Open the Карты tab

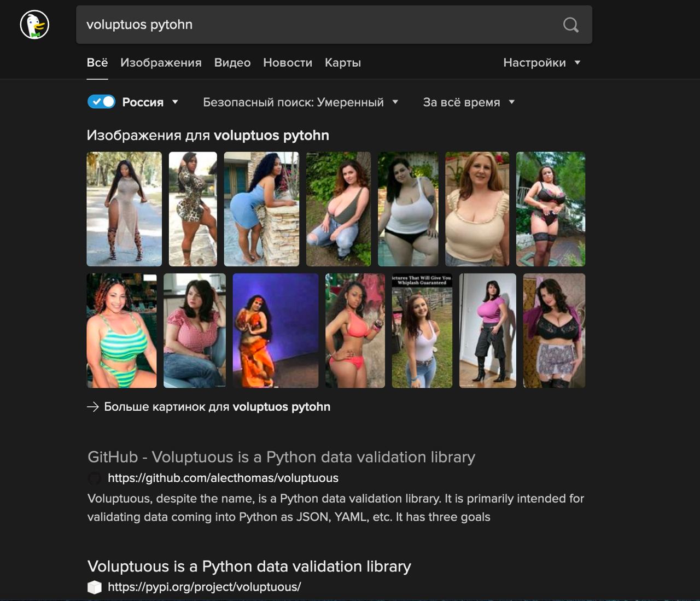343,62
